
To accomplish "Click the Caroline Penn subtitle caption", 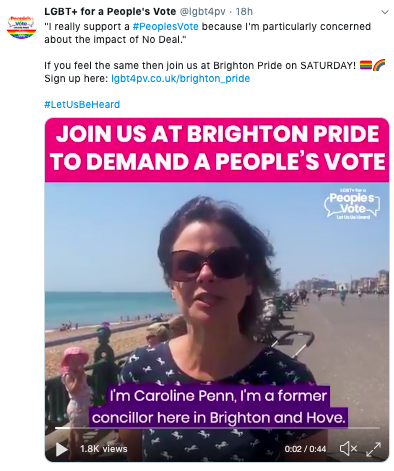I will tap(218, 407).
